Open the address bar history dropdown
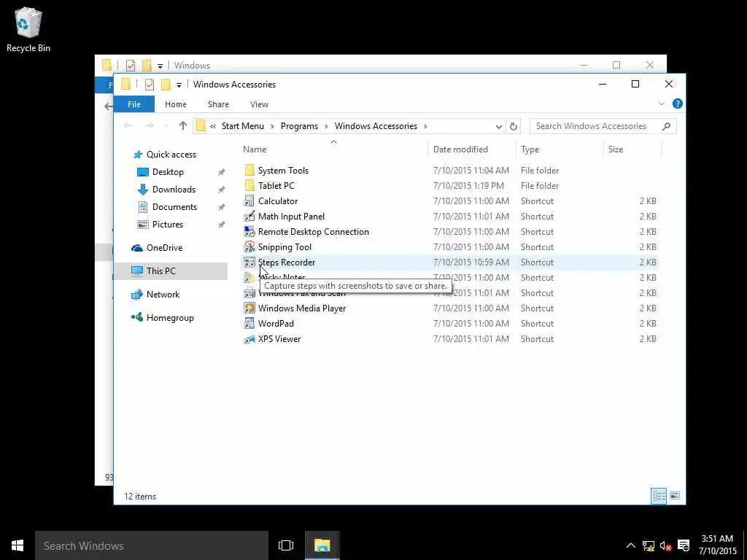The width and height of the screenshot is (747, 560). (x=498, y=126)
